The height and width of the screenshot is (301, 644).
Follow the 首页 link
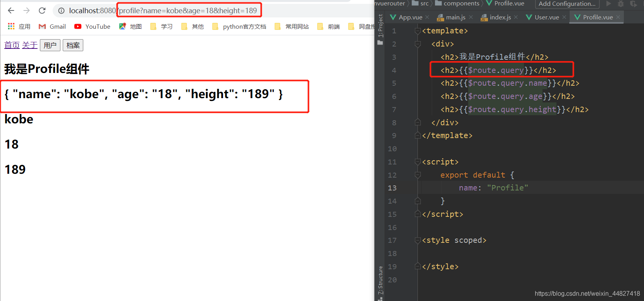point(12,45)
